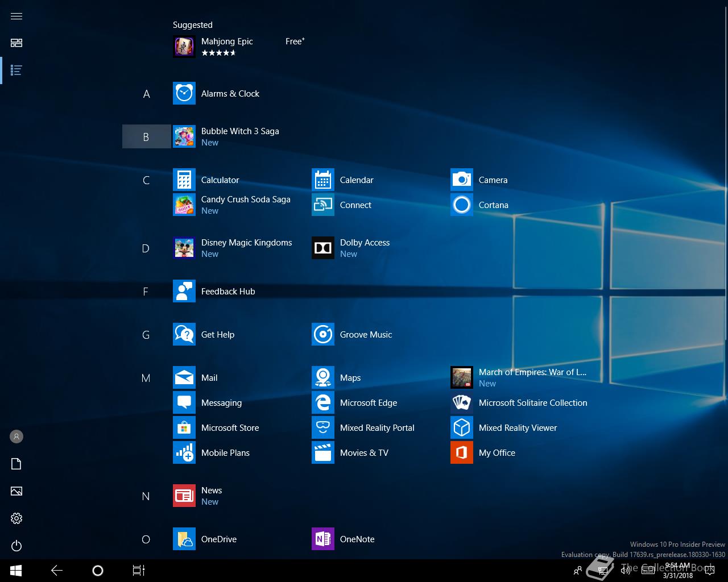Open Settings gear in Start sidebar

click(16, 518)
